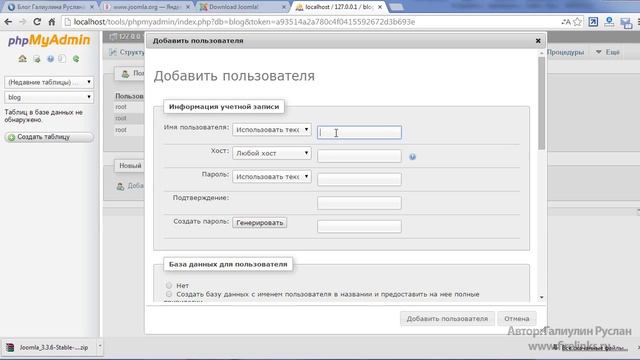Go to browser home page icon
Image resolution: width=640 pixels, height=360 pixels.
click(51, 22)
